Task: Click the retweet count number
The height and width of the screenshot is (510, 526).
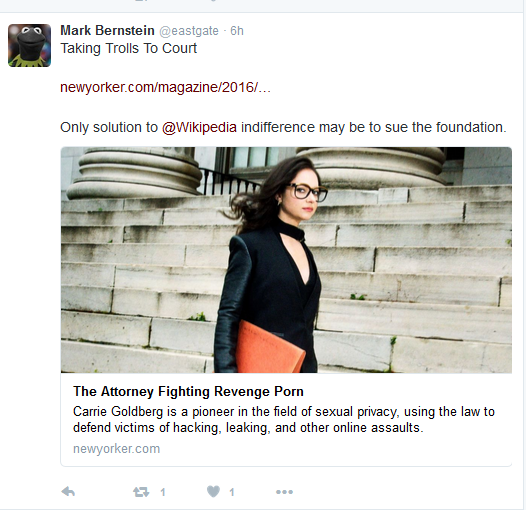Action: [x=163, y=492]
